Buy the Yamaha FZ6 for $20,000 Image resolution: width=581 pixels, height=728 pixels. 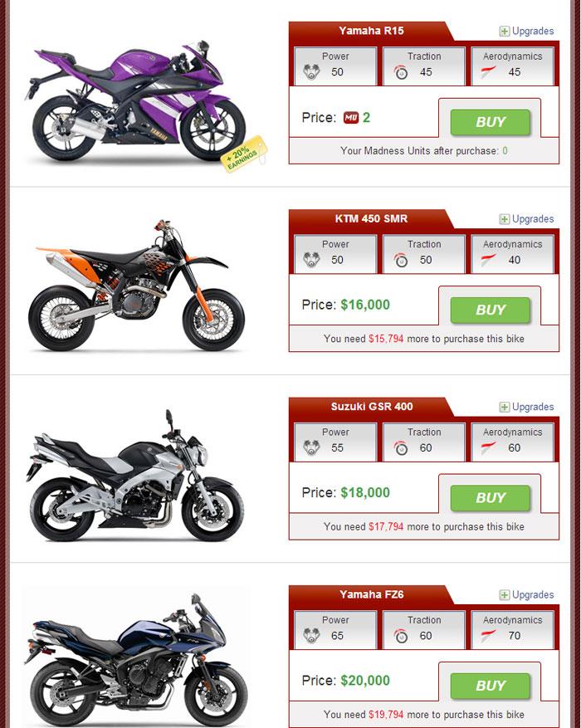(490, 686)
